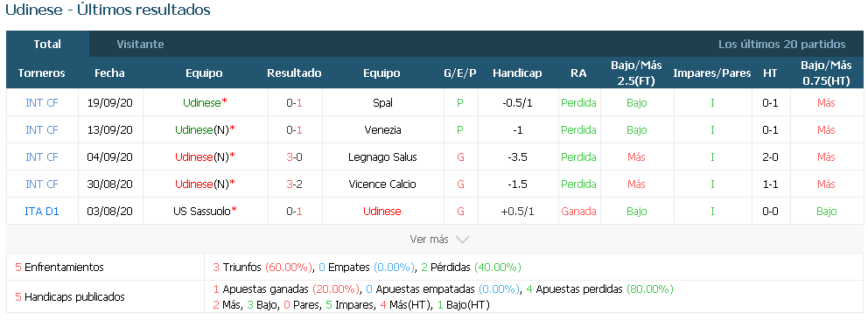Open ITA D1 tournament link
The image size is (868, 320).
[41, 211]
